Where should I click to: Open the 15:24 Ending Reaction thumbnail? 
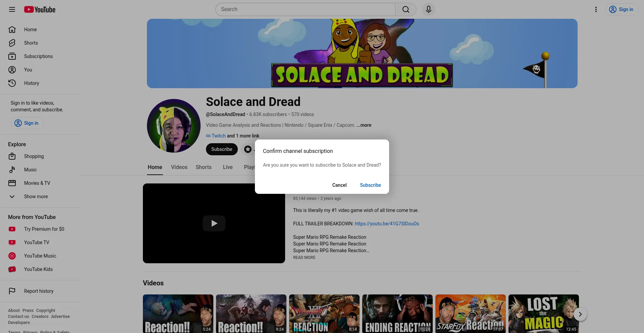coord(397,314)
